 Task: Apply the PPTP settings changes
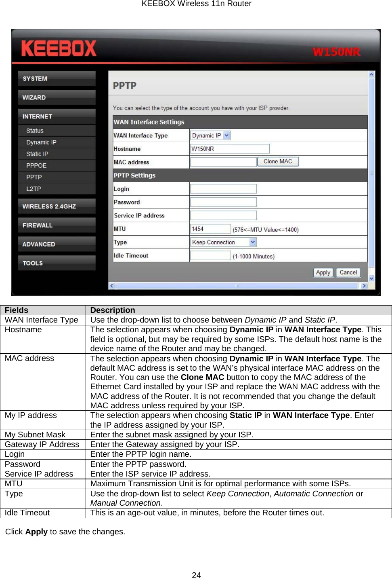pos(323,272)
